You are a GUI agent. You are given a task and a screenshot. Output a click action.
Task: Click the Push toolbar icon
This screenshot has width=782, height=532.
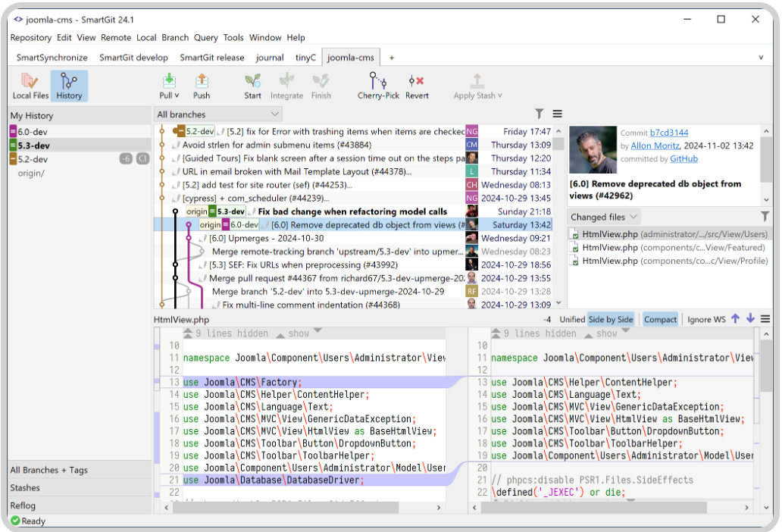[x=201, y=85]
